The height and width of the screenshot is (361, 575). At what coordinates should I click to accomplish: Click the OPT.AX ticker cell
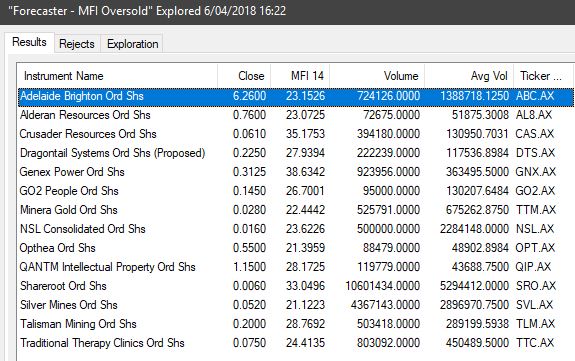click(535, 248)
